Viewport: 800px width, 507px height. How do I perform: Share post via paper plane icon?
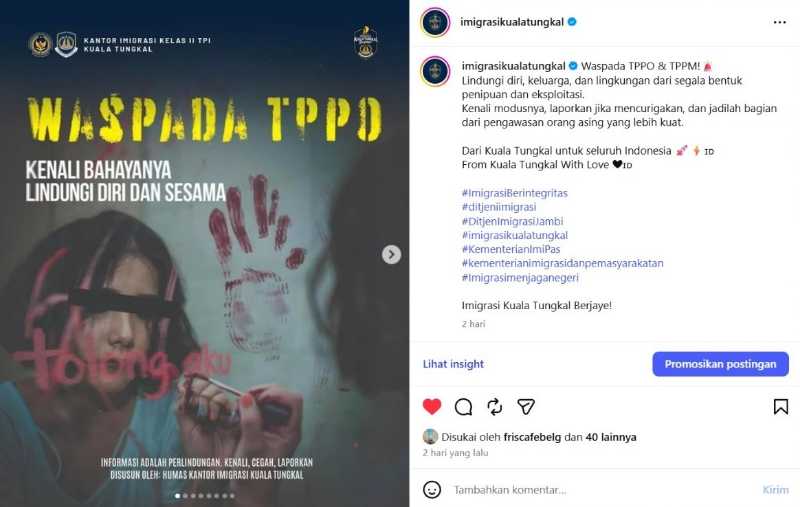click(x=526, y=407)
